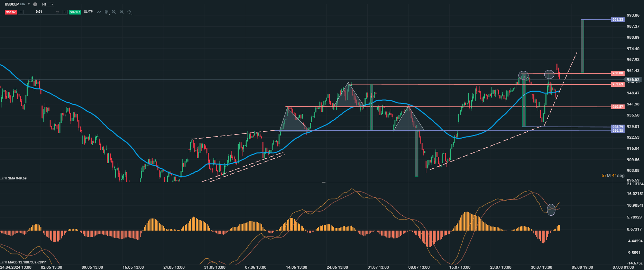644x270 pixels.
Task: Click the 903.08 price axis value
Action: click(633, 170)
